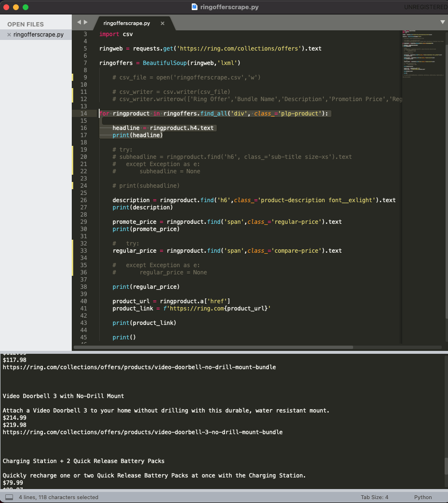Click the BeautifulSoup(ringweb,'lxml') line
The image size is (448, 503).
(x=170, y=63)
